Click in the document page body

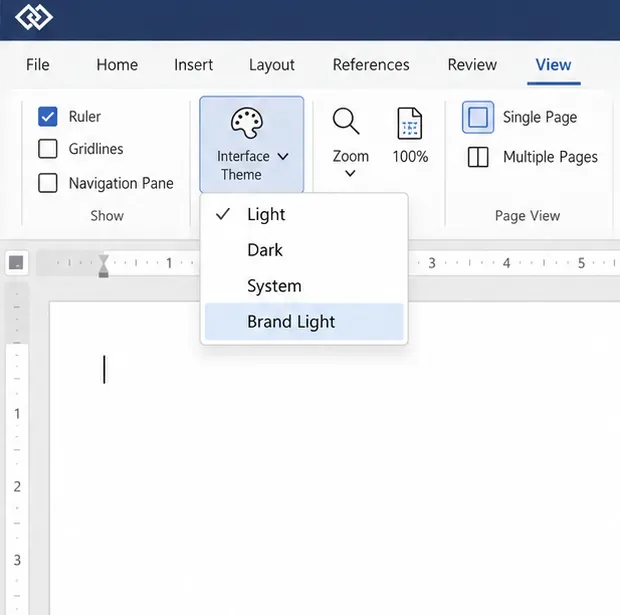[x=335, y=458]
